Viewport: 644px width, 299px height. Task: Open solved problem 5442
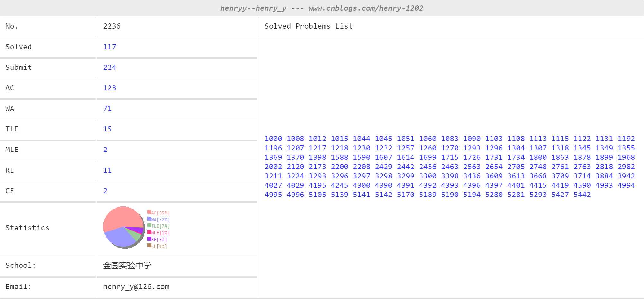pyautogui.click(x=582, y=195)
